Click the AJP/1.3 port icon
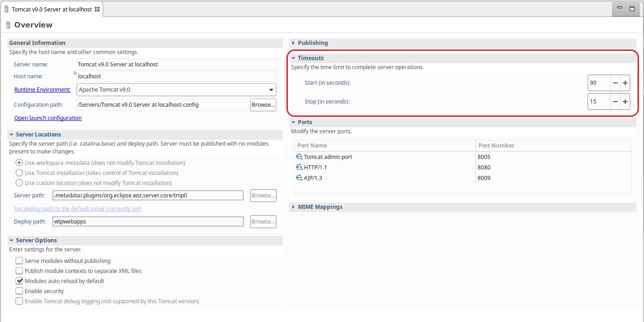Viewport: 644px width, 322px height. 299,178
